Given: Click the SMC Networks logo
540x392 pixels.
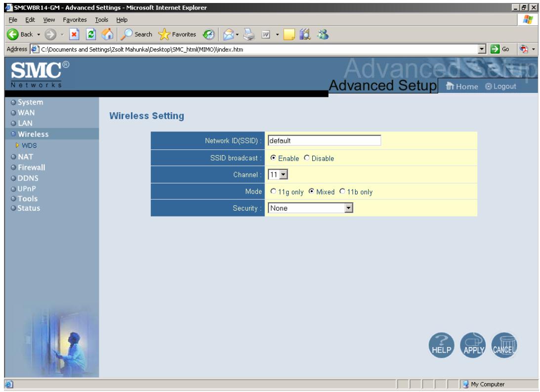Looking at the screenshot, I should [40, 75].
